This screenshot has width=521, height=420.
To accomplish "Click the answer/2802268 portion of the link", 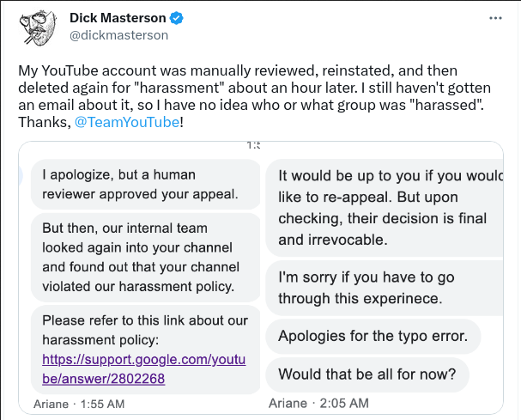I will (x=103, y=379).
